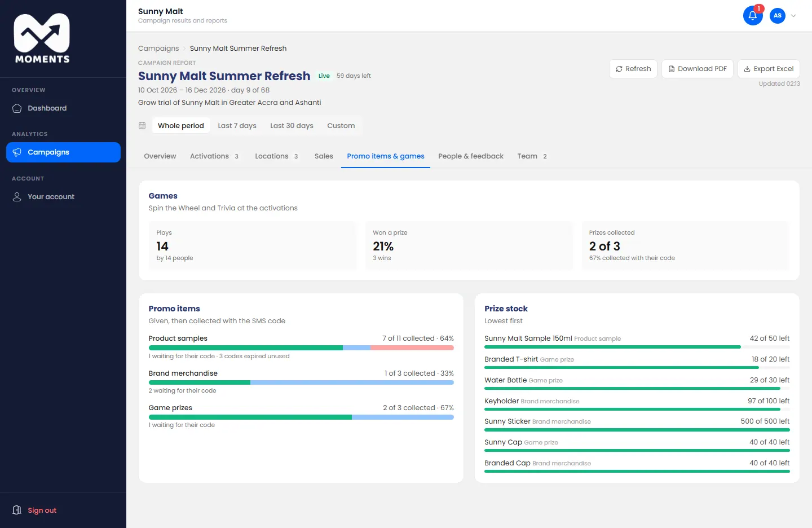Choose the Custom period option
Viewport: 812px width, 528px height.
coord(341,126)
